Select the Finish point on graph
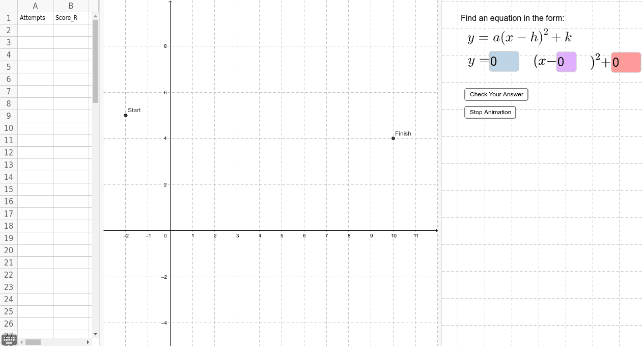644x347 pixels. [x=393, y=138]
